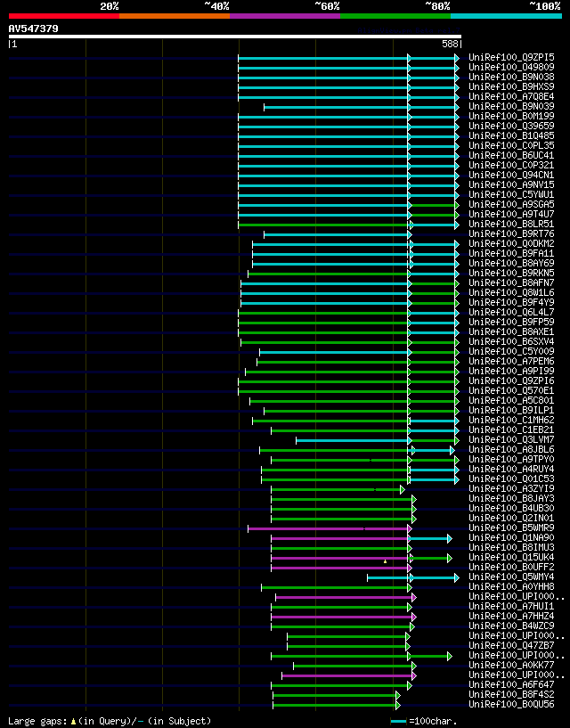Select the UniRef100_B8JAY3 label

pos(511,499)
